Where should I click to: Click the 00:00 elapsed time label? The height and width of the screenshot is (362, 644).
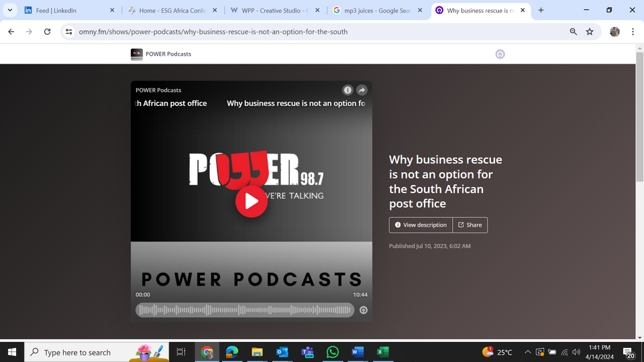(143, 295)
